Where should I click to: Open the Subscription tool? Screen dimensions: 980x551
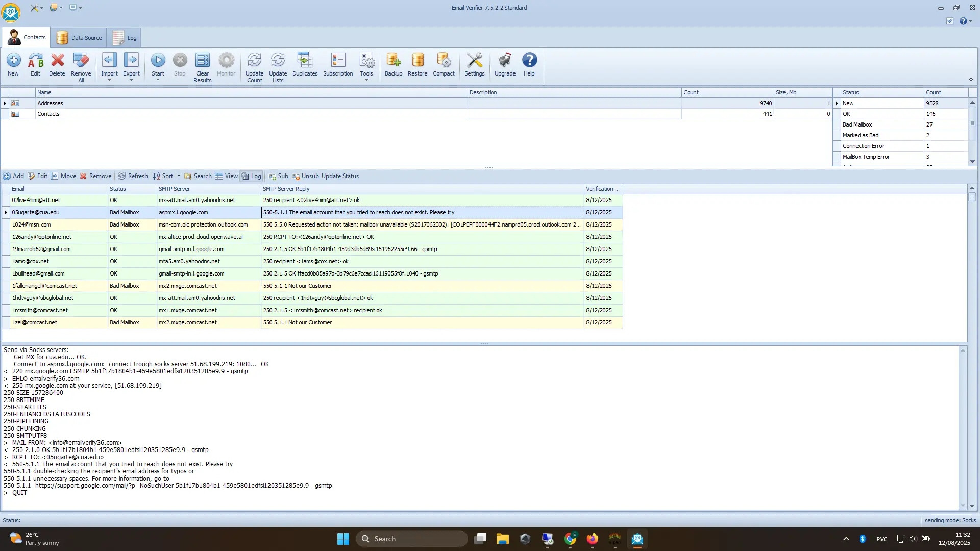click(x=338, y=65)
